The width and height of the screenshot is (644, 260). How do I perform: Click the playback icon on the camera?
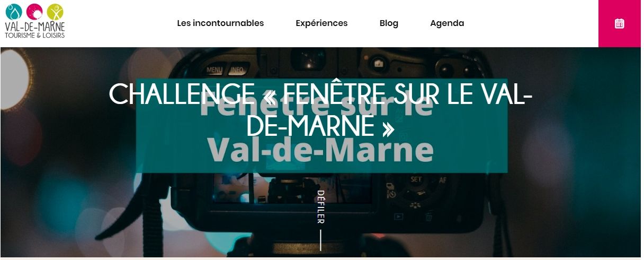coord(398,216)
